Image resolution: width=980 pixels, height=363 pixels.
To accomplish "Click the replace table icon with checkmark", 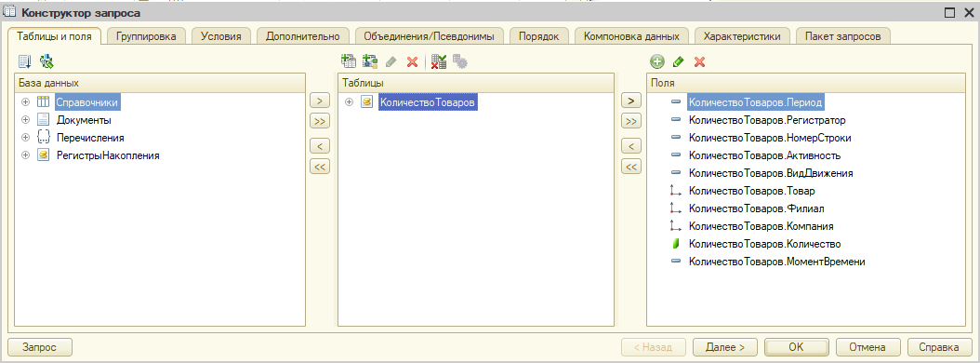I will 439,61.
